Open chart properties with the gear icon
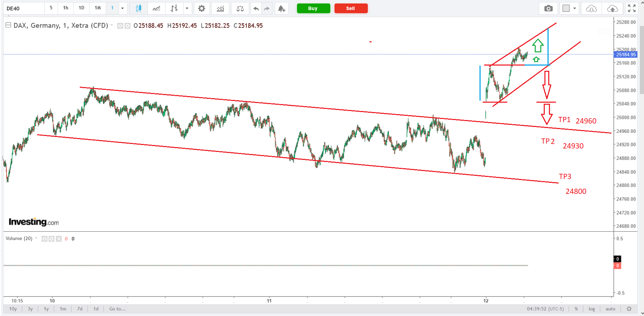The image size is (644, 316). point(202,8)
